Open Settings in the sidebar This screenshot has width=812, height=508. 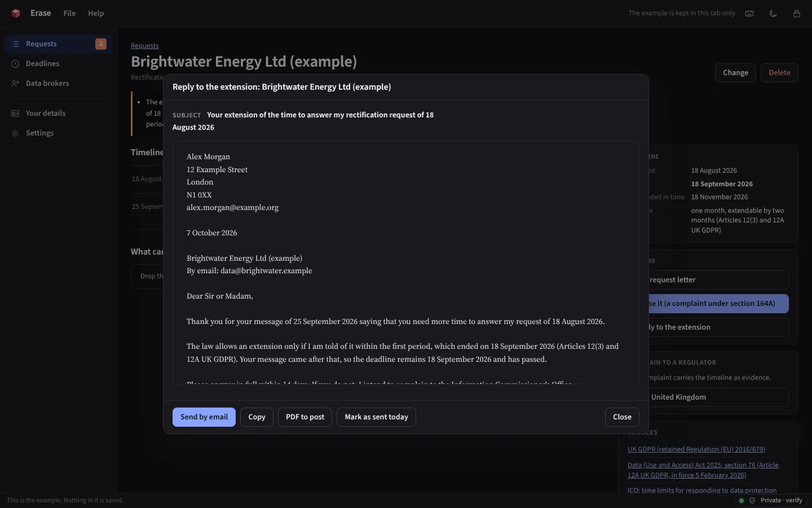point(59,133)
